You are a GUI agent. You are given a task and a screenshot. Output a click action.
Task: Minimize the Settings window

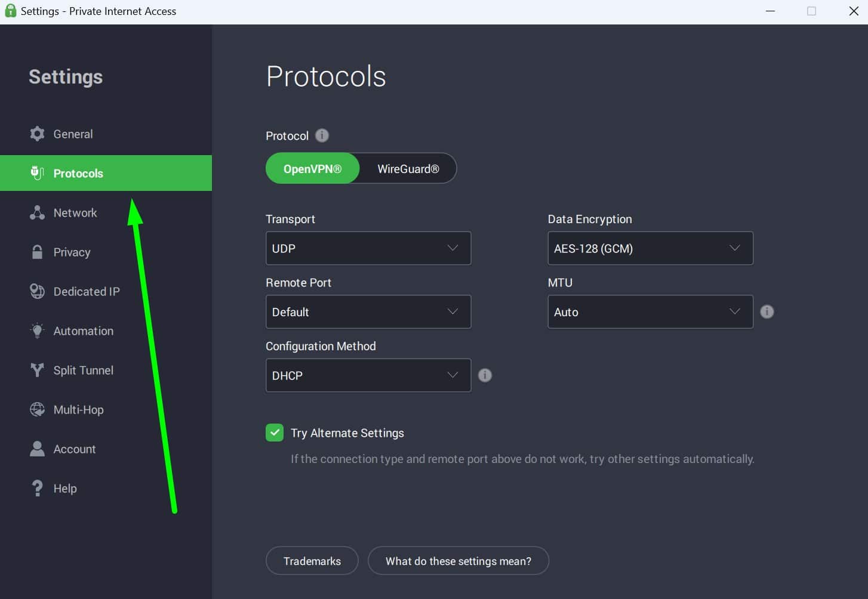[x=771, y=11]
